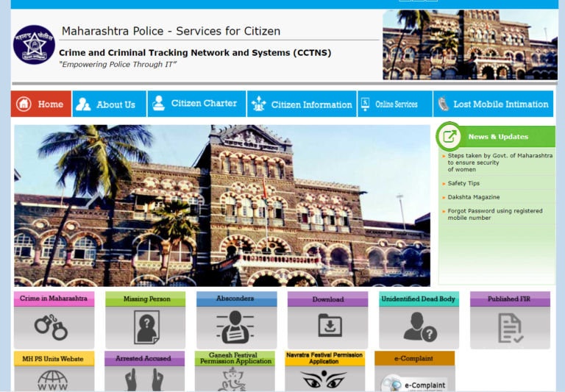This screenshot has width=565, height=392.
Task: Open the Citizen Charter menu
Action: [x=196, y=104]
